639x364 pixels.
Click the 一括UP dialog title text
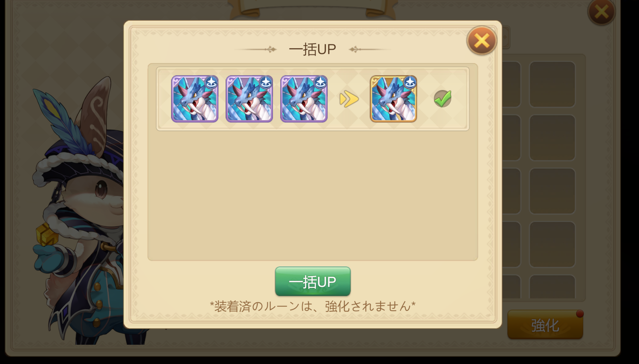312,49
